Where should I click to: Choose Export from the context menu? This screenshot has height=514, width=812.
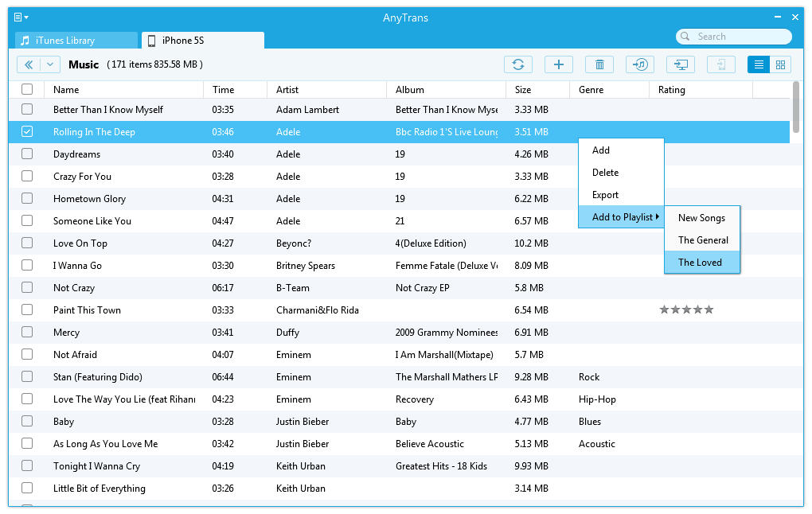click(x=621, y=195)
